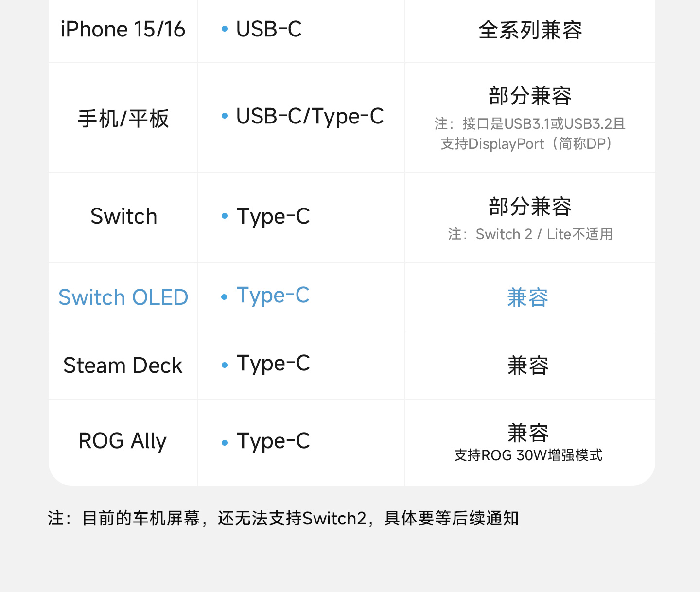Select the ROG Ally device cell
Viewport: 700px width, 592px height.
pos(122,441)
